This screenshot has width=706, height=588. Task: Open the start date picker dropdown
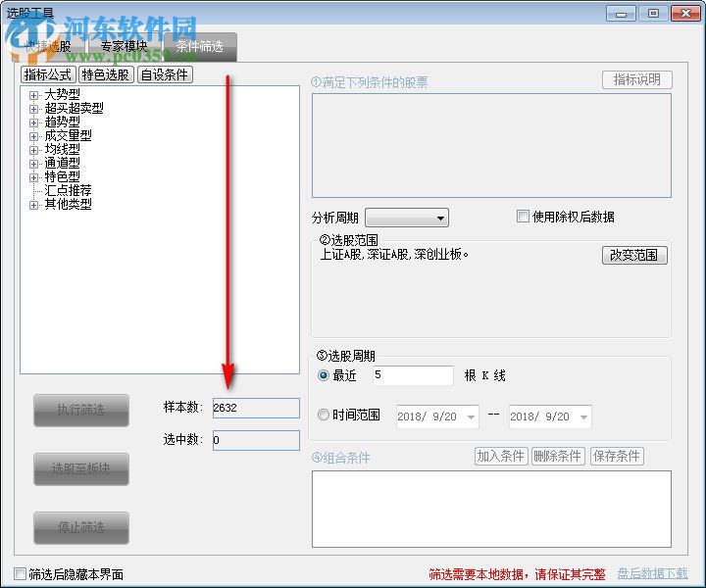(x=471, y=417)
